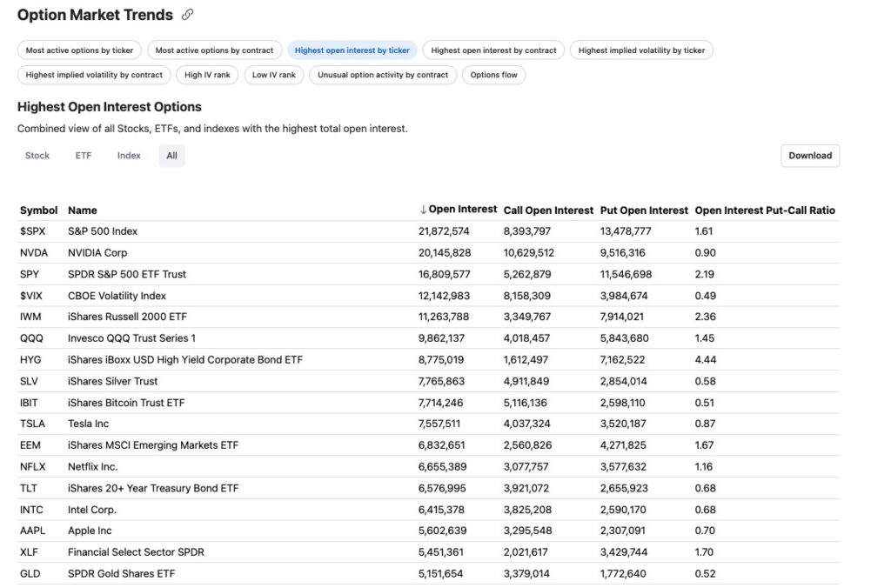Screen dimensions: 891x588
Task: Filter the table by Index
Action: point(129,156)
